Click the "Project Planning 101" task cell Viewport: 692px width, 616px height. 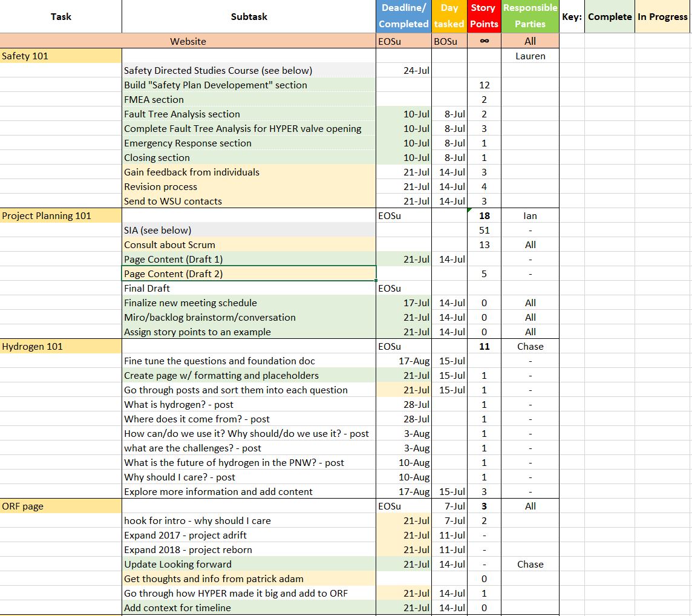(x=60, y=216)
